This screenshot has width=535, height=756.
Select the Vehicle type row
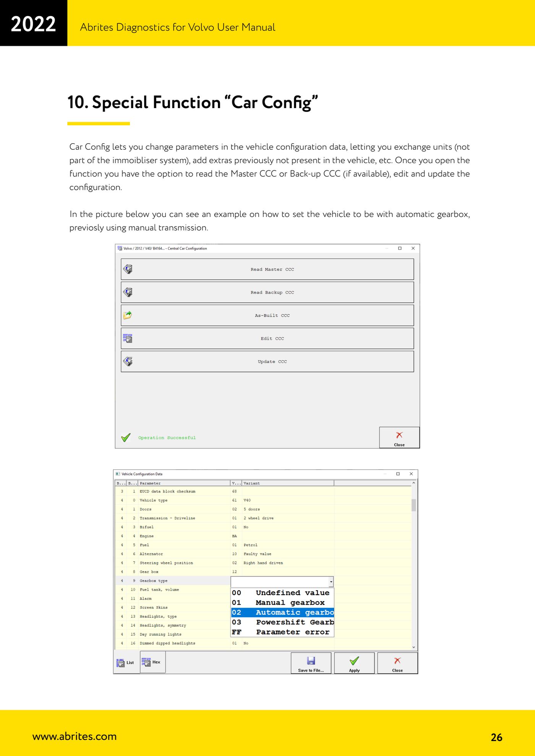click(x=263, y=500)
